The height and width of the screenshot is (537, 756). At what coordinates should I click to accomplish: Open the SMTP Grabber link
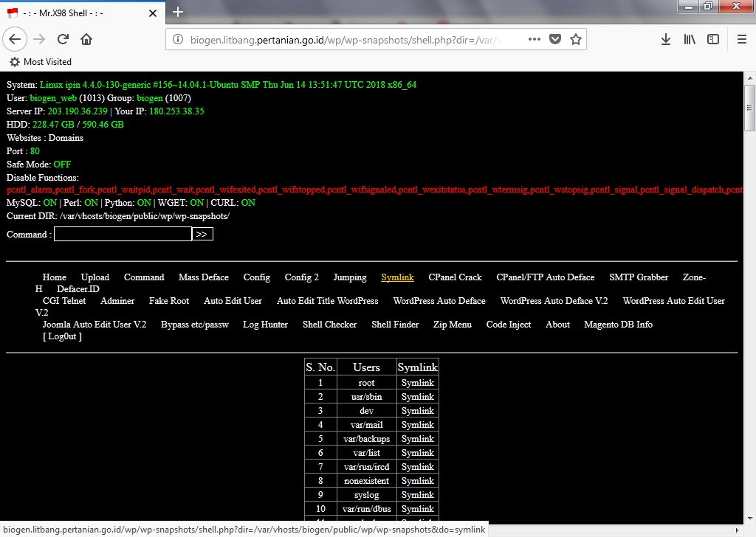639,277
